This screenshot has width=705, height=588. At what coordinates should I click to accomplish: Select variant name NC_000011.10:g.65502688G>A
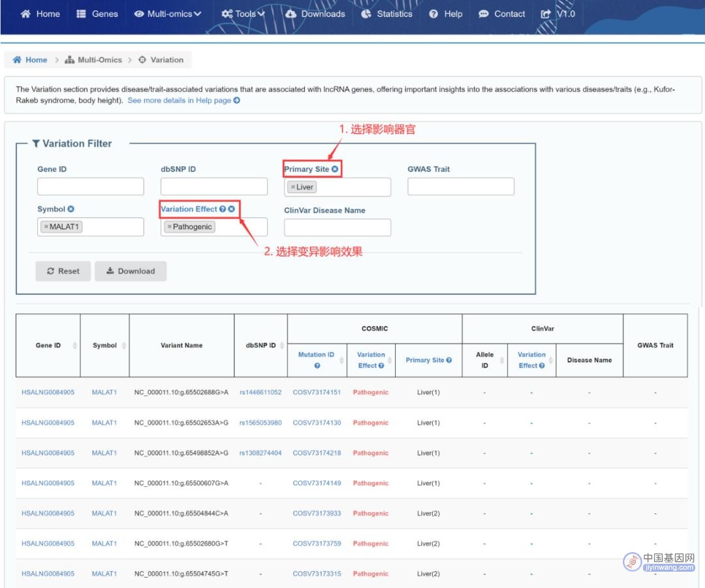(x=181, y=392)
